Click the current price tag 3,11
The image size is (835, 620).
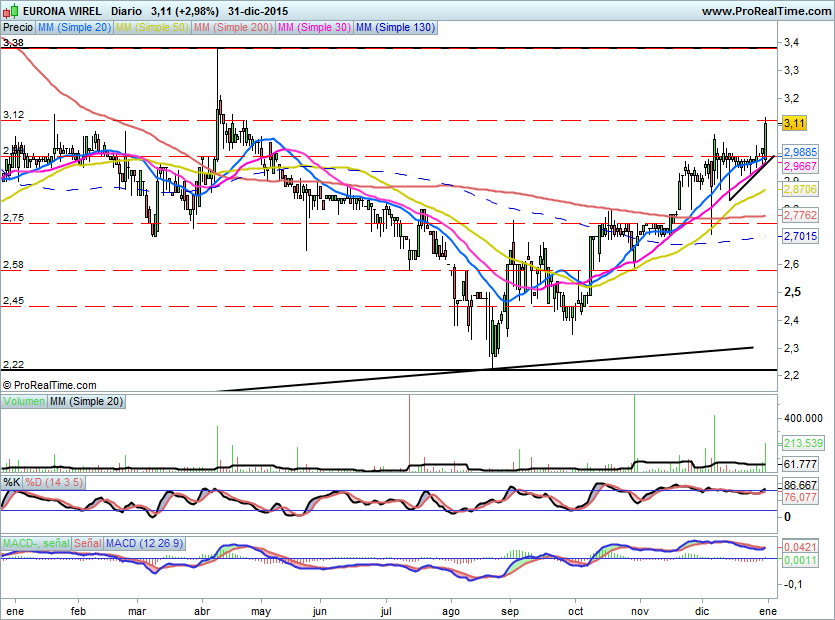[794, 123]
